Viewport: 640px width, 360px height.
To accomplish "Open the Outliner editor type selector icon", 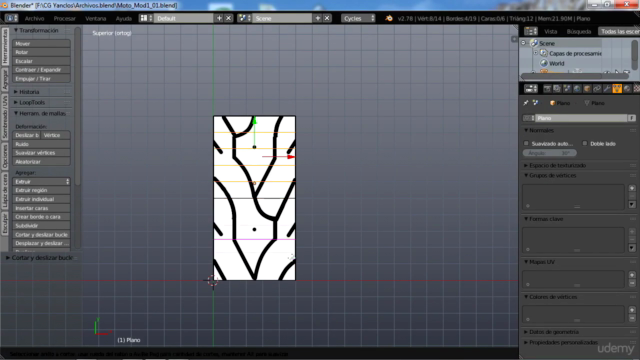I will pyautogui.click(x=531, y=31).
